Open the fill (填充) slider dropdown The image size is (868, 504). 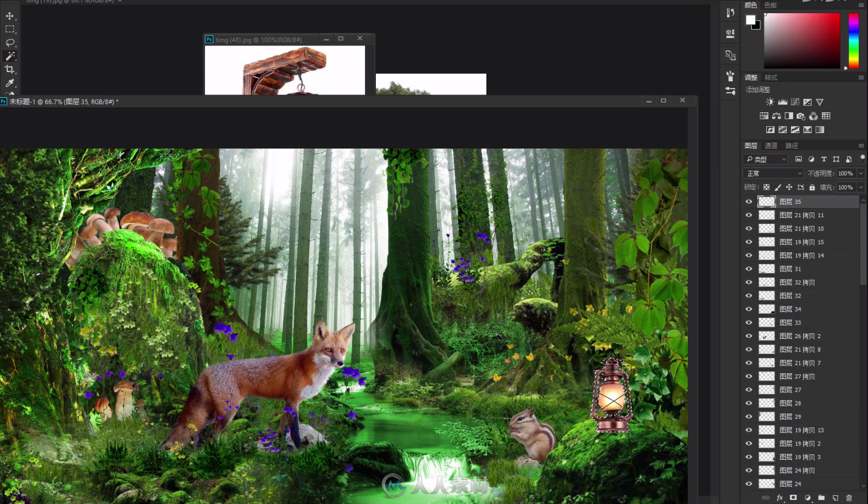(x=861, y=187)
